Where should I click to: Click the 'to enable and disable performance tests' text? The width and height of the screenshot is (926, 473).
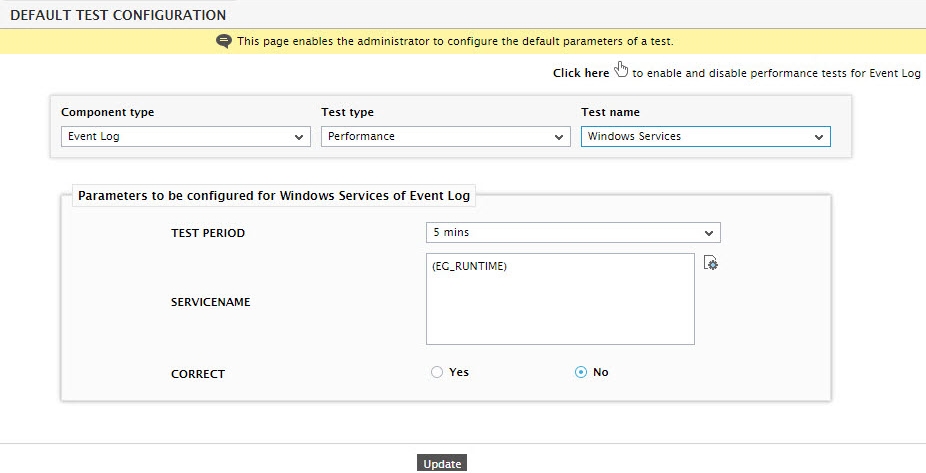pyautogui.click(x=776, y=73)
